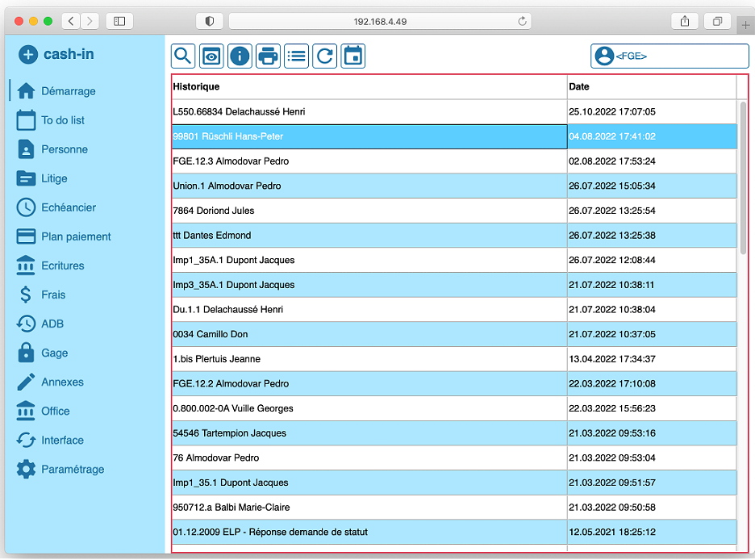Click the history table vertical scrollbar

coord(743,178)
